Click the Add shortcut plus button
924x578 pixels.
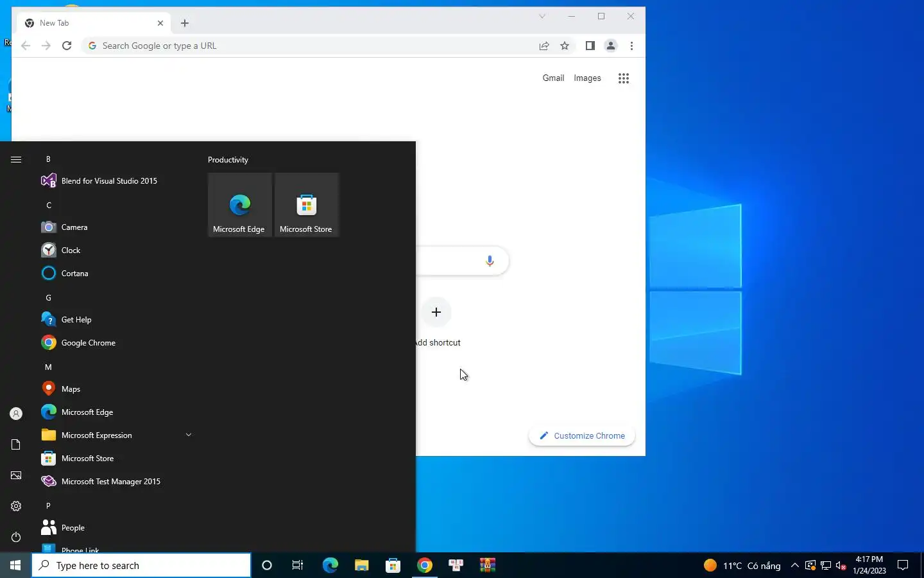coord(436,312)
